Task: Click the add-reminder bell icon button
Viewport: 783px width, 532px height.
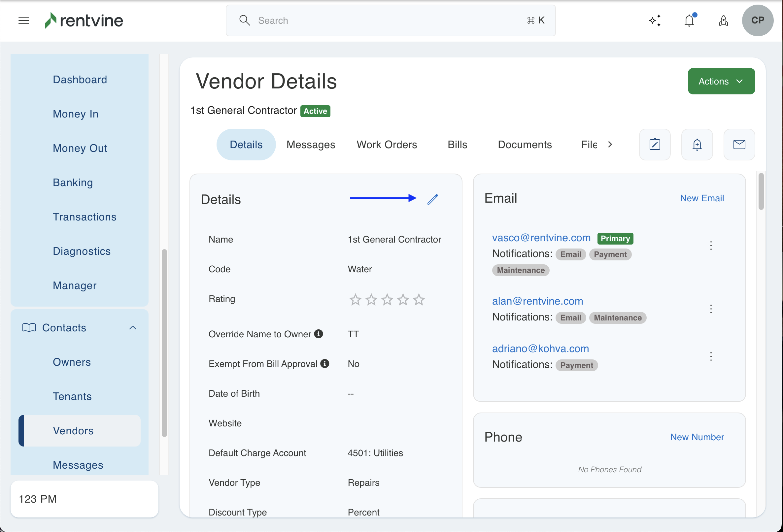Action: (697, 145)
